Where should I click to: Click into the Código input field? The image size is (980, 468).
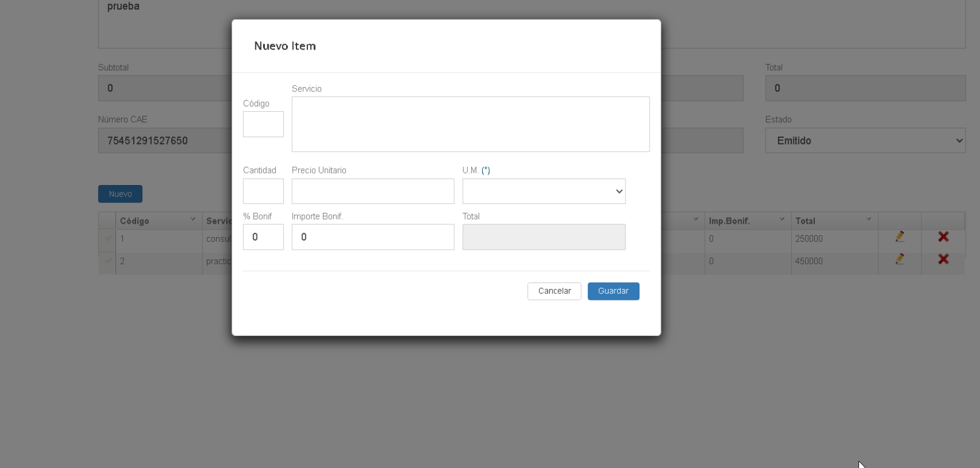click(x=263, y=125)
